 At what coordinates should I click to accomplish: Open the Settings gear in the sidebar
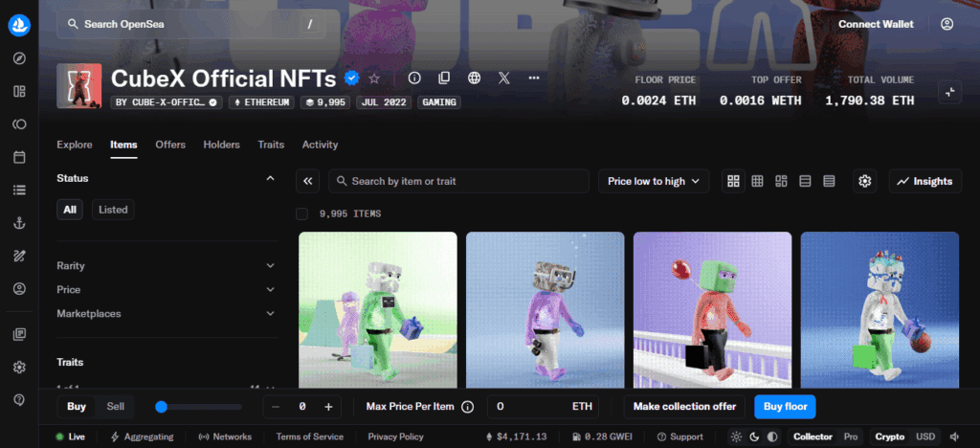19,367
